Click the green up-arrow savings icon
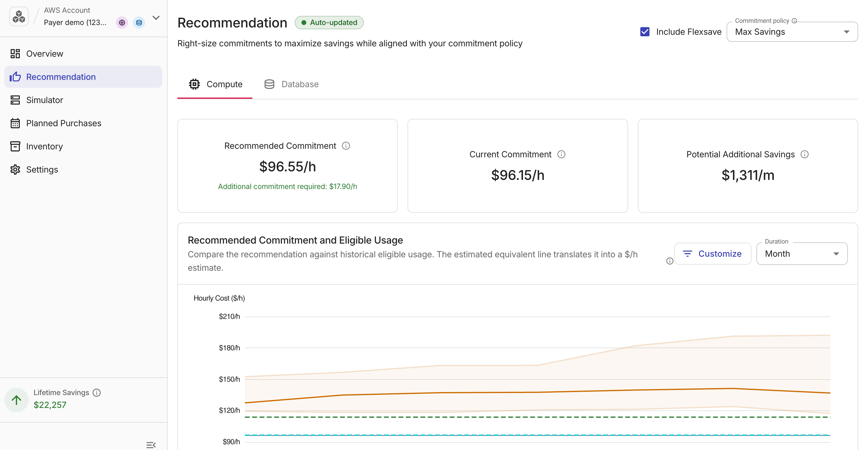The width and height of the screenshot is (868, 450). click(x=16, y=400)
